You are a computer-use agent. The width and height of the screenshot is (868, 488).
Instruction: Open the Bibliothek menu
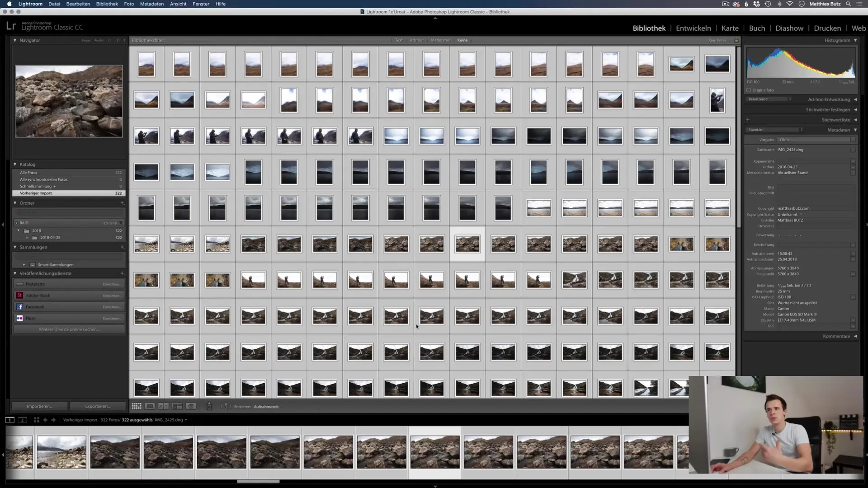tap(107, 4)
